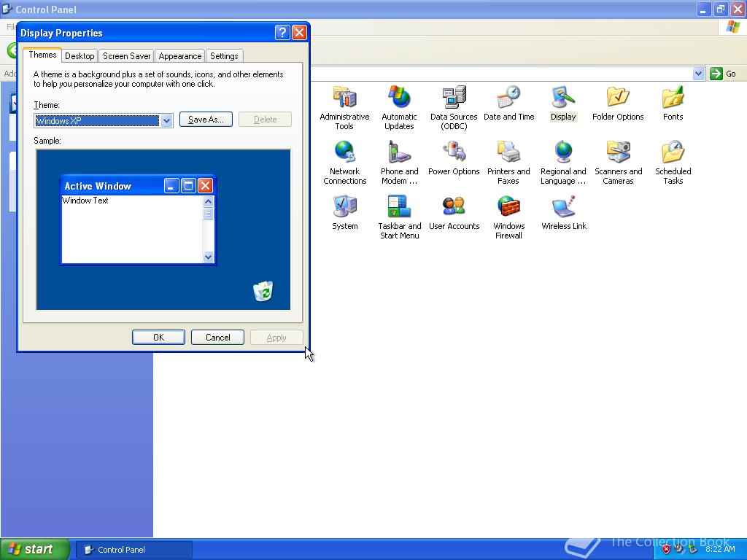This screenshot has height=560, width=747.
Task: Open Windows Firewall icon
Action: tap(508, 206)
